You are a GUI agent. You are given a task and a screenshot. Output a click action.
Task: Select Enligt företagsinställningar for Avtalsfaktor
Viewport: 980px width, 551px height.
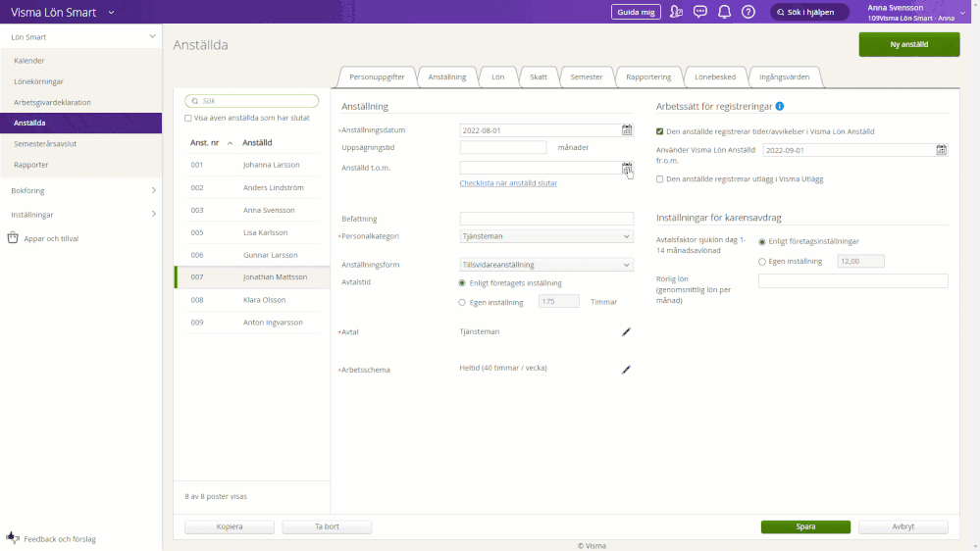pos(762,242)
